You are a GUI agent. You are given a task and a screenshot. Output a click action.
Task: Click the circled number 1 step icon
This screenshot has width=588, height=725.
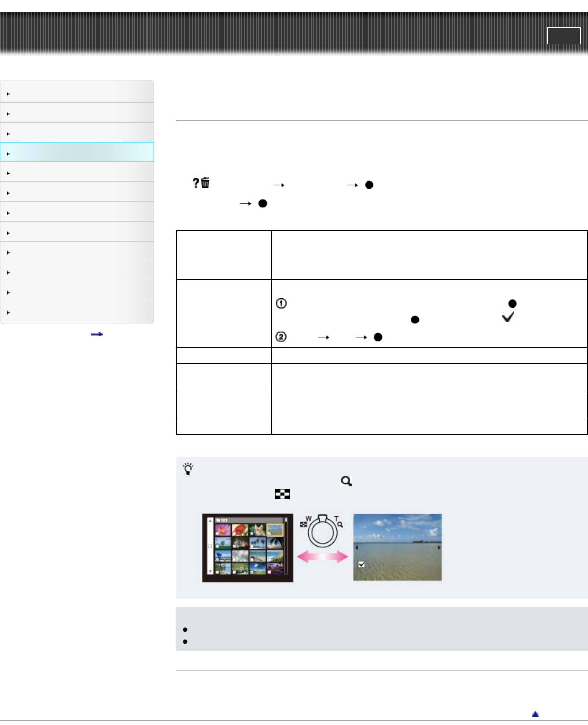tap(281, 303)
